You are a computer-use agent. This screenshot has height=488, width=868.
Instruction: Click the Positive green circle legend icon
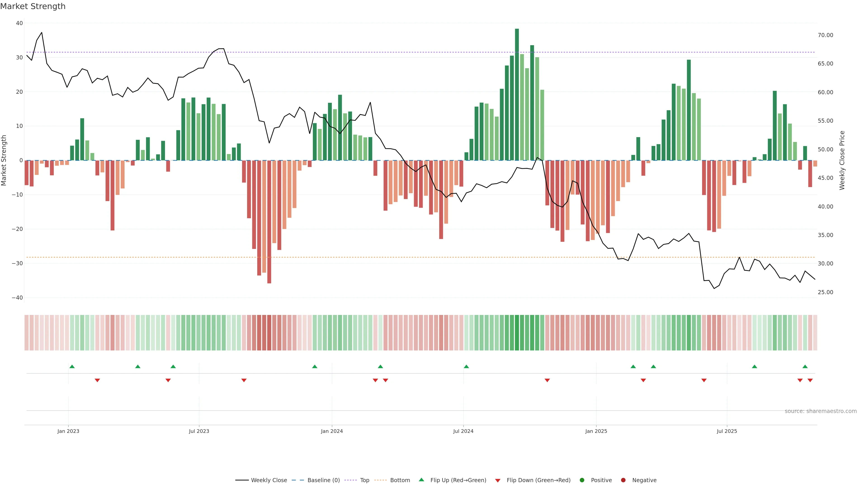click(582, 480)
